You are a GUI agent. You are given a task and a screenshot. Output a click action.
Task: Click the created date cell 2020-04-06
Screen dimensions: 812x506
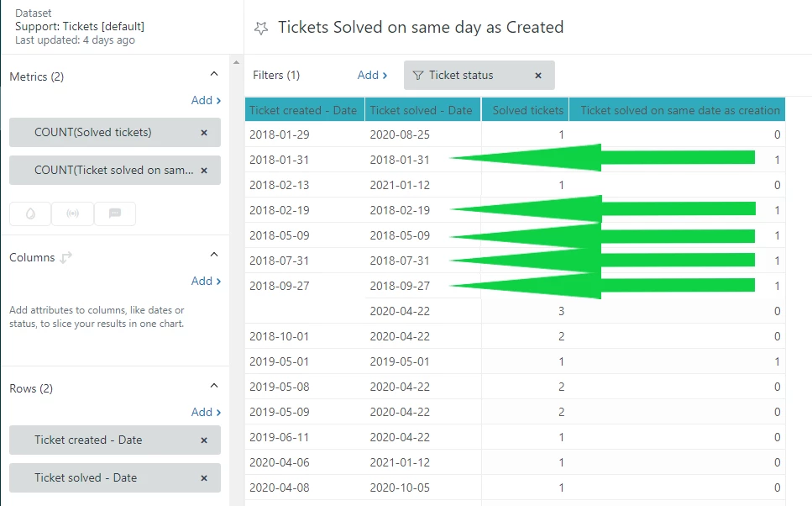pos(280,462)
